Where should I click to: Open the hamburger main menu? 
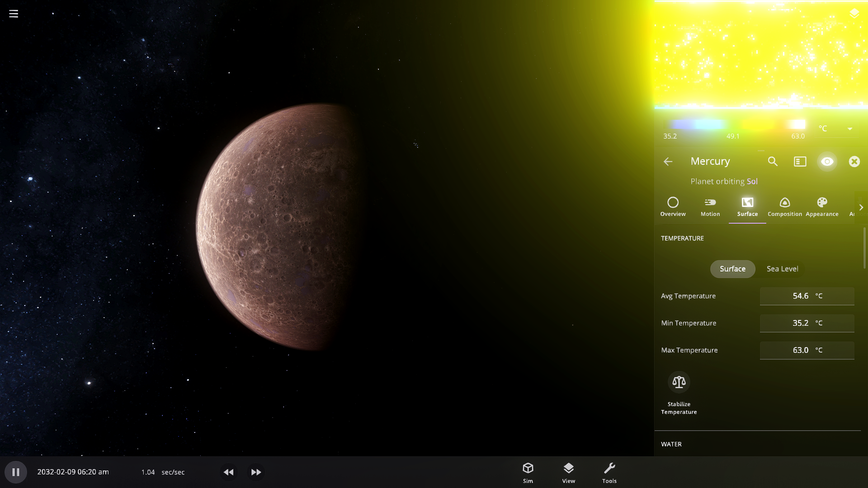pyautogui.click(x=14, y=14)
